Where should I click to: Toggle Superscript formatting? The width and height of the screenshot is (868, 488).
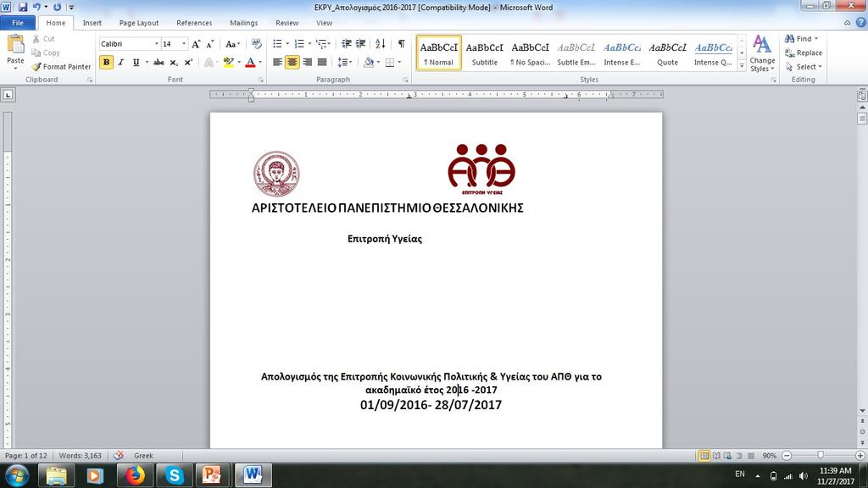(188, 62)
